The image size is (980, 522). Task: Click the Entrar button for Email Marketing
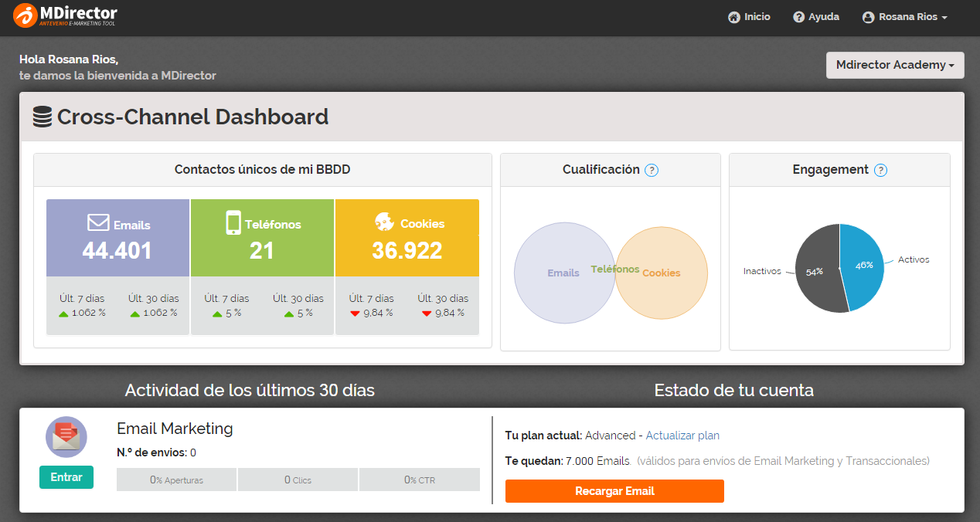point(66,477)
